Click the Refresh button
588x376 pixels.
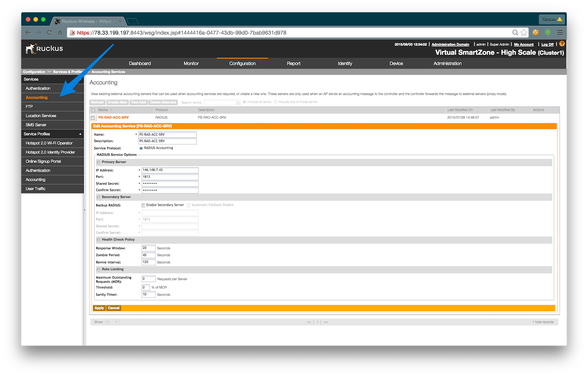pos(97,102)
